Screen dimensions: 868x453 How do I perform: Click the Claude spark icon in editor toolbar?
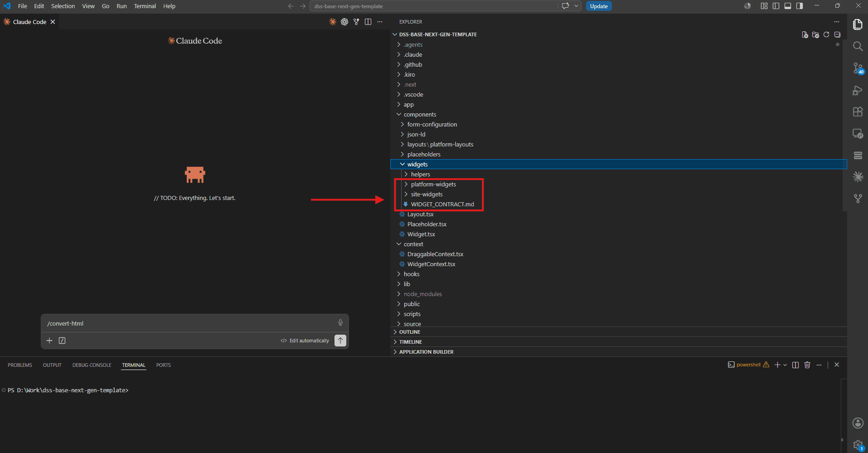[333, 22]
